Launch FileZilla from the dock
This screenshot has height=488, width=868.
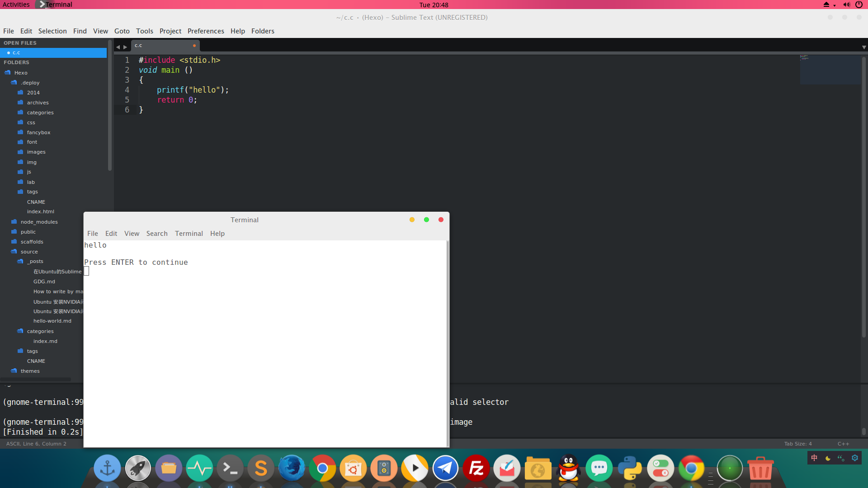coord(476,468)
